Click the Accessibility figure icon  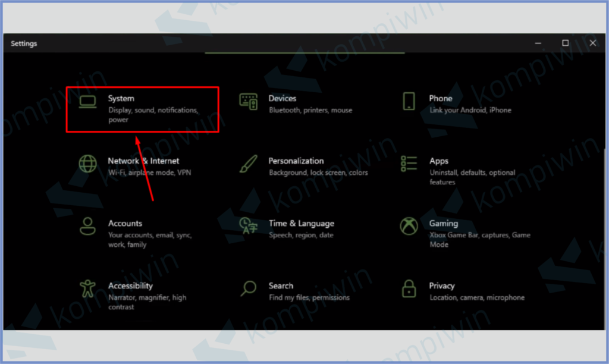(x=87, y=288)
